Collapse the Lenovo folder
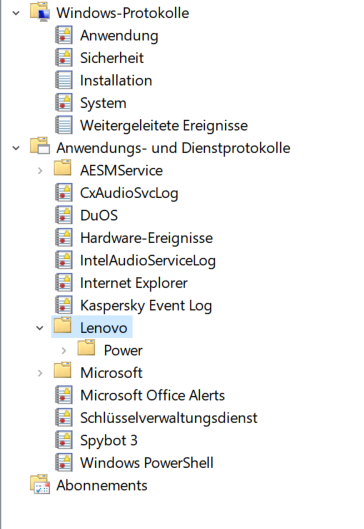Image resolution: width=364 pixels, height=529 pixels. 40,328
